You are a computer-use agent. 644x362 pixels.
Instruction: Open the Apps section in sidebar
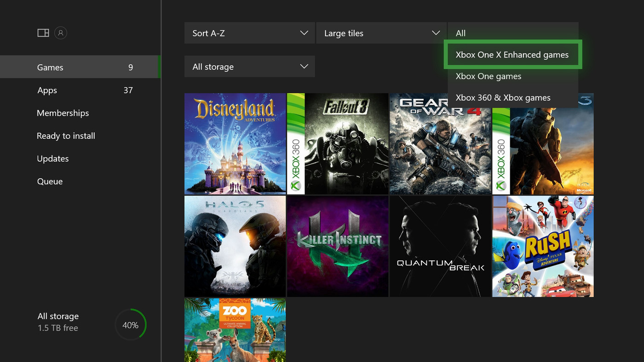pos(47,90)
